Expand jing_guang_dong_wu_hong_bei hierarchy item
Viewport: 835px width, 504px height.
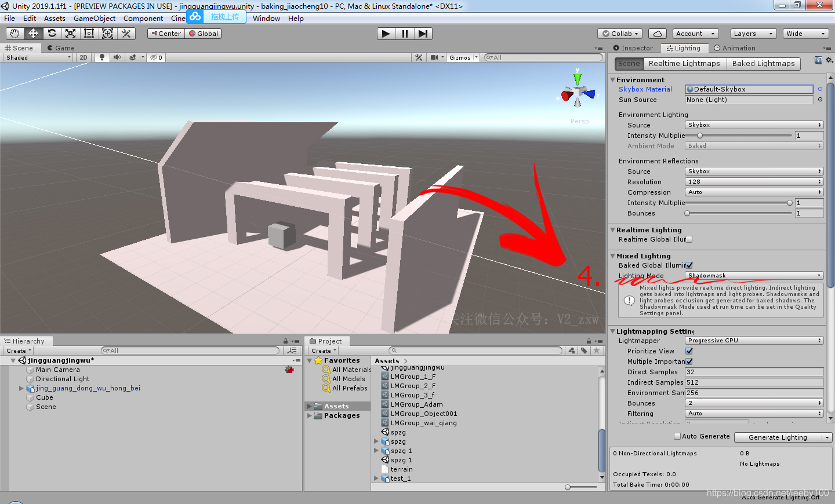(21, 388)
